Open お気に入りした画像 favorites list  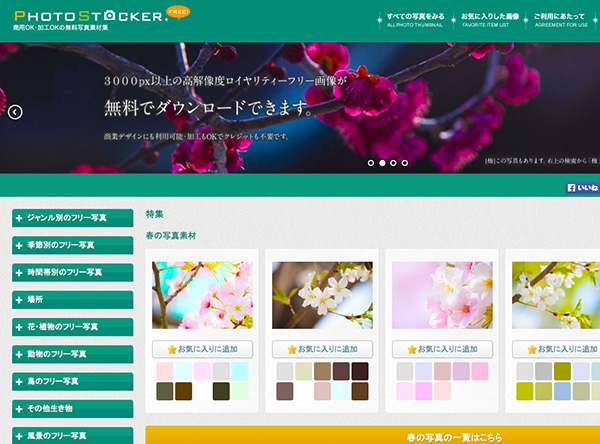click(486, 20)
